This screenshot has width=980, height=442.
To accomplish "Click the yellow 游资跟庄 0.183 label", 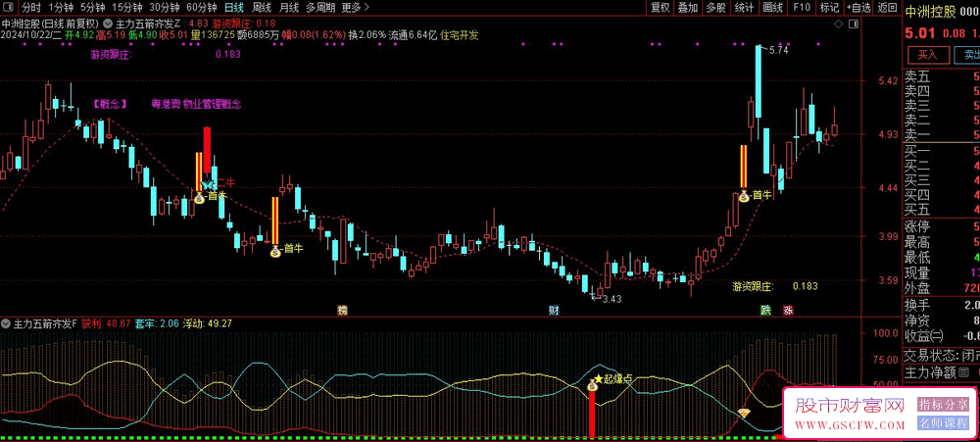I will (775, 286).
